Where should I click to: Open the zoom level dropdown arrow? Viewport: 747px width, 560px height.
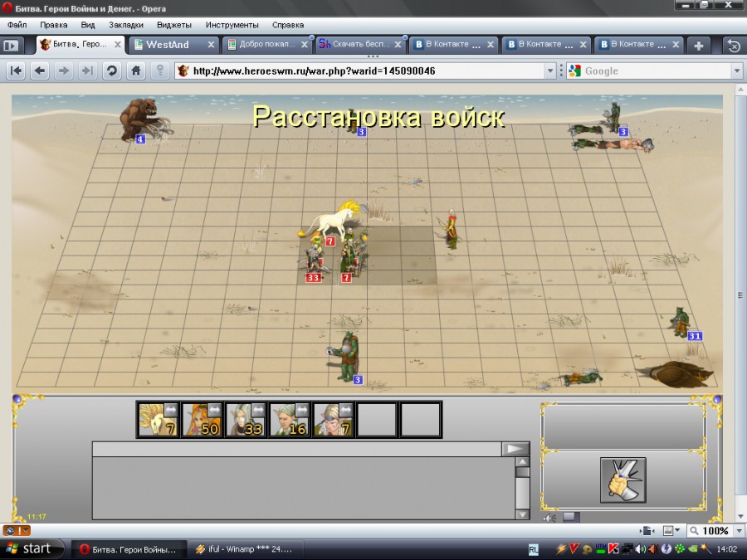(739, 530)
